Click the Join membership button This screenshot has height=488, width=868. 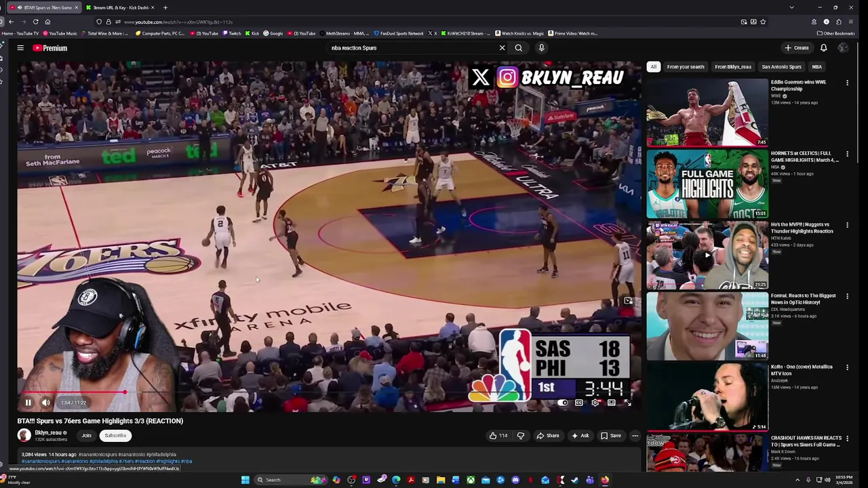click(86, 436)
